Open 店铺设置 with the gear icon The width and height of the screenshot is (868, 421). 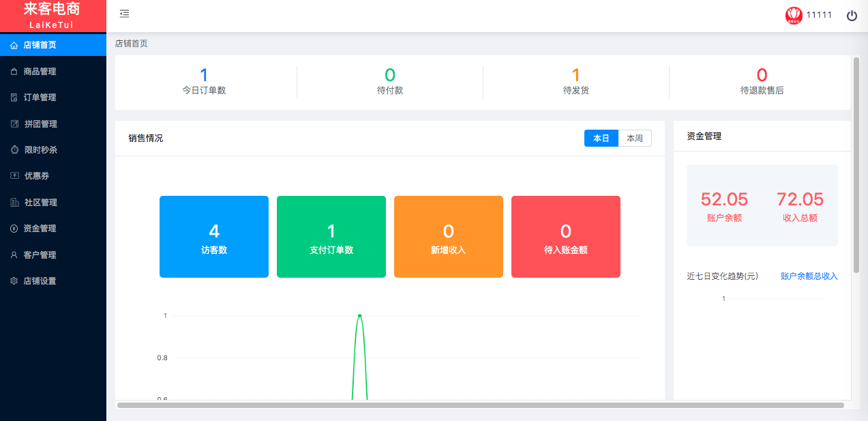(x=14, y=281)
